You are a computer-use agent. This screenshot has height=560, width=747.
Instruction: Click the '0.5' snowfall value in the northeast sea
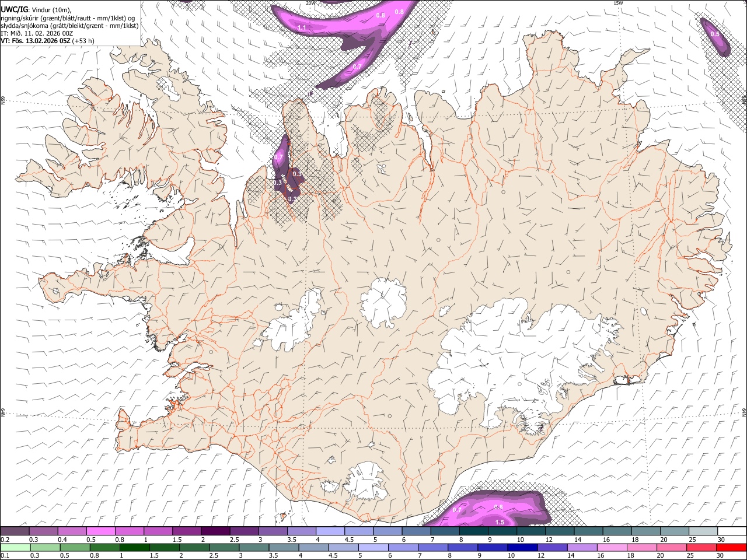click(x=715, y=34)
